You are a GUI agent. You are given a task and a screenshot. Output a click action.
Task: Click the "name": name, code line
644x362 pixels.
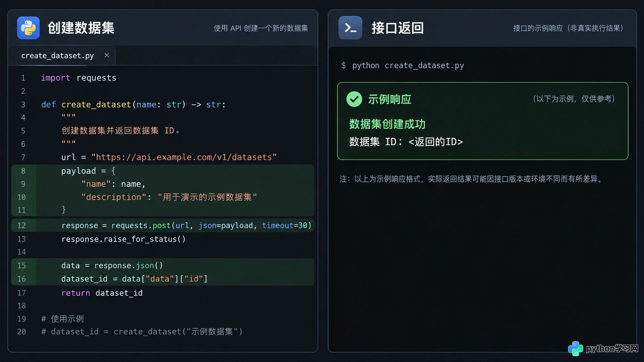[114, 184]
